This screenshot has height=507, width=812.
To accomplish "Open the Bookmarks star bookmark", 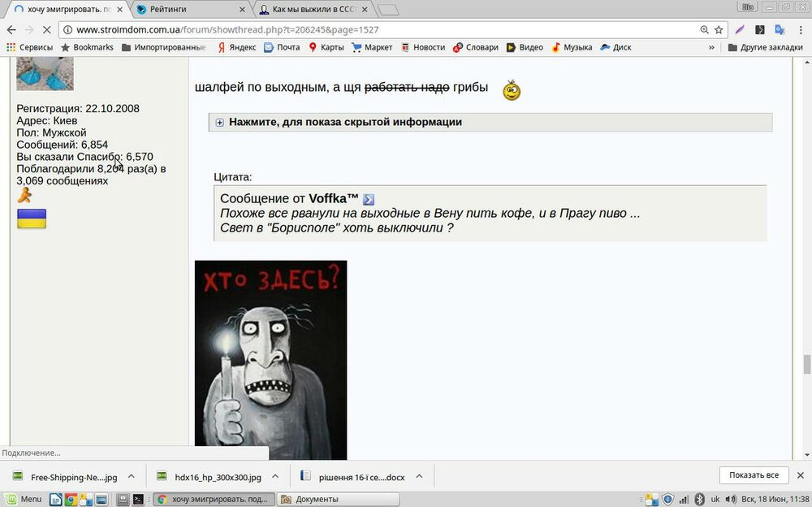I will [x=87, y=47].
